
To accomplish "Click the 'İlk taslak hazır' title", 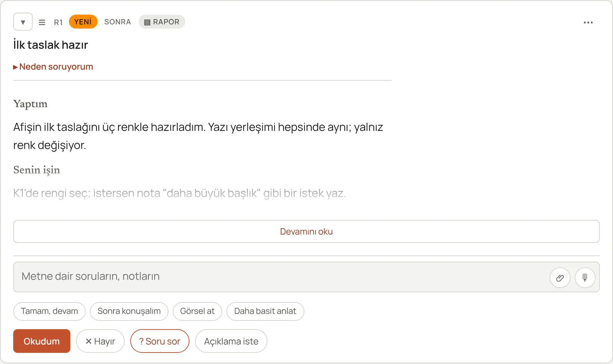I will pyautogui.click(x=51, y=45).
